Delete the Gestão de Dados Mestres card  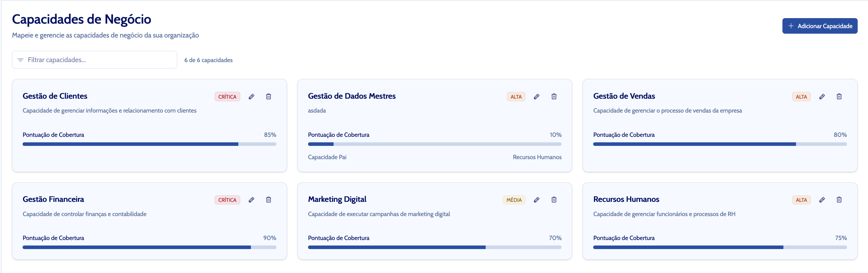(553, 97)
